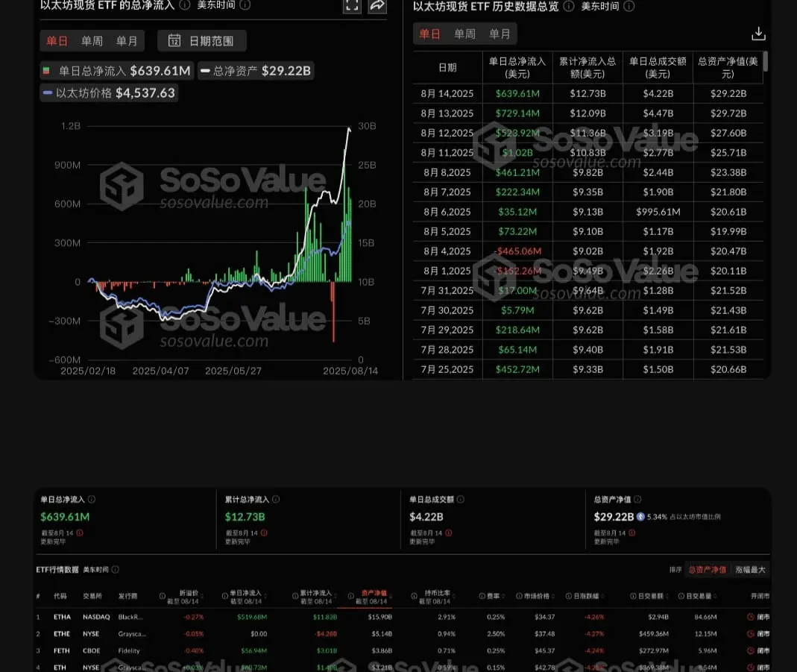The image size is (797, 672).
Task: Click the 资产净值 column header
Action: pos(374,593)
